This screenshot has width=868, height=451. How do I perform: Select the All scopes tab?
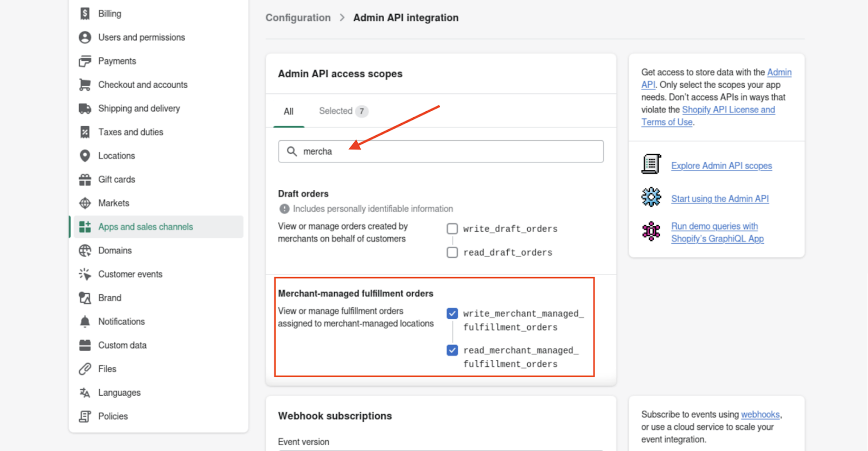[x=289, y=111]
